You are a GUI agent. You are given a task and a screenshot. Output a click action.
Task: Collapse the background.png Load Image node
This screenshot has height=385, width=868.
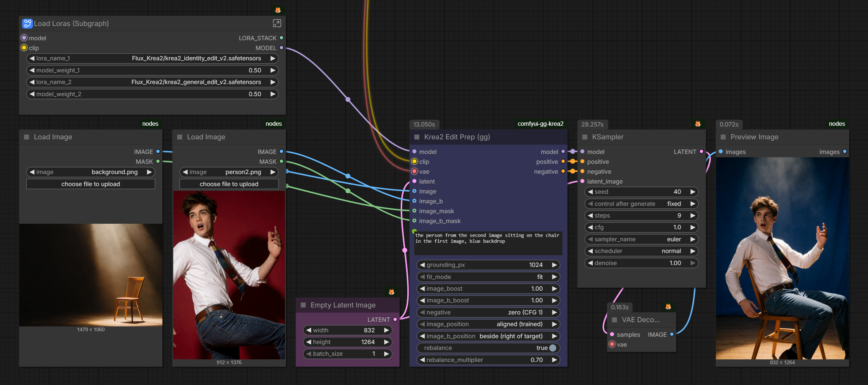pos(26,137)
